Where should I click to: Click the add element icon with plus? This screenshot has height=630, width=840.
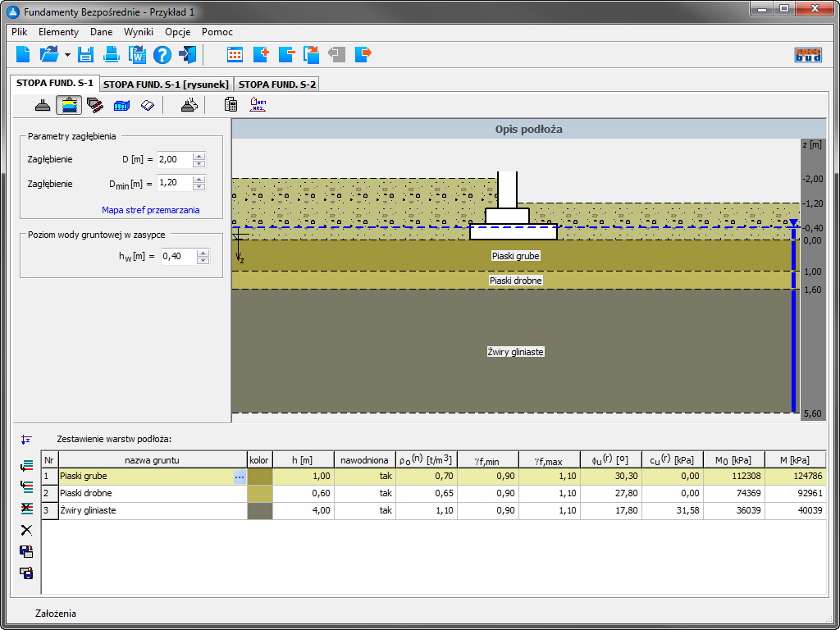[x=261, y=55]
